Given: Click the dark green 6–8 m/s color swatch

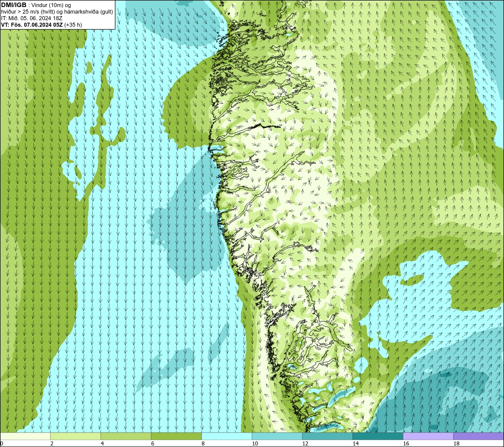Looking at the screenshot, I should (176, 436).
